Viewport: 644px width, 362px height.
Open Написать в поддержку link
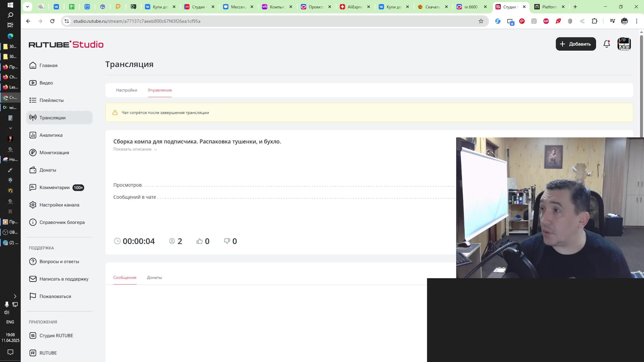(x=64, y=279)
